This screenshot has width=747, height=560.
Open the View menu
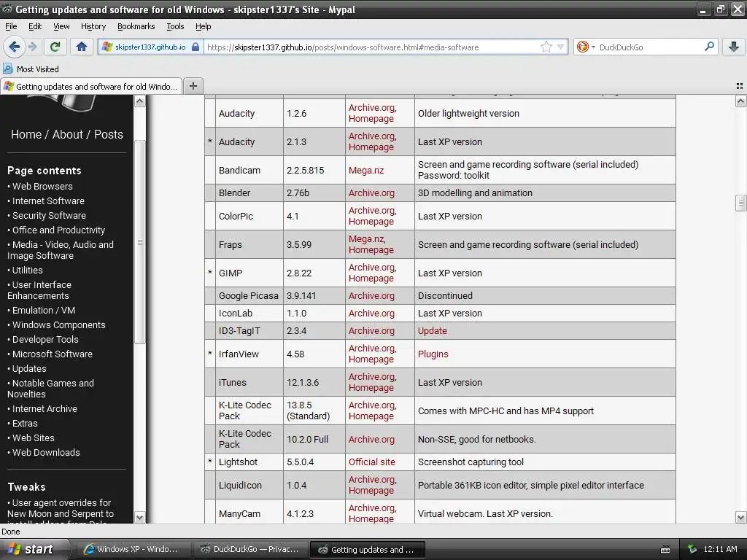(x=61, y=26)
